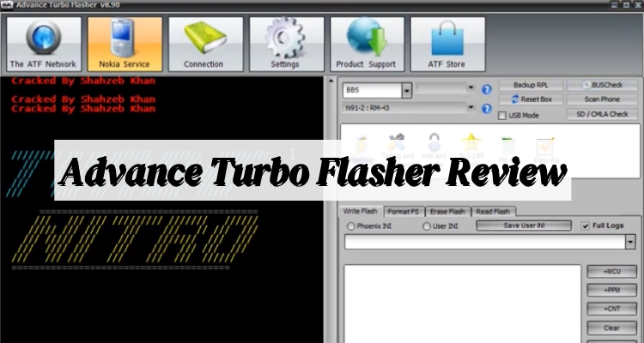The image size is (644, 343).
Task: Add a PPM file with +PPM
Action: point(612,290)
